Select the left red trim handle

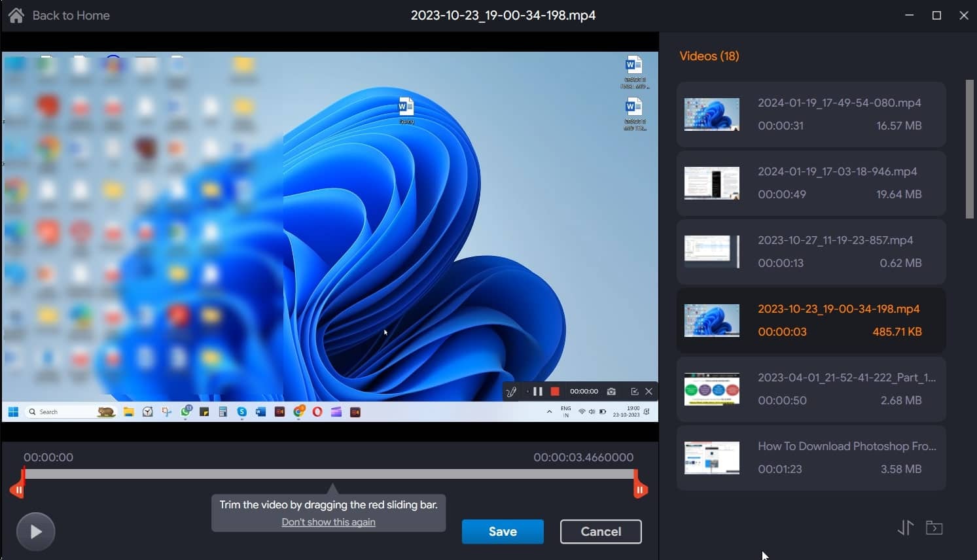pos(18,488)
